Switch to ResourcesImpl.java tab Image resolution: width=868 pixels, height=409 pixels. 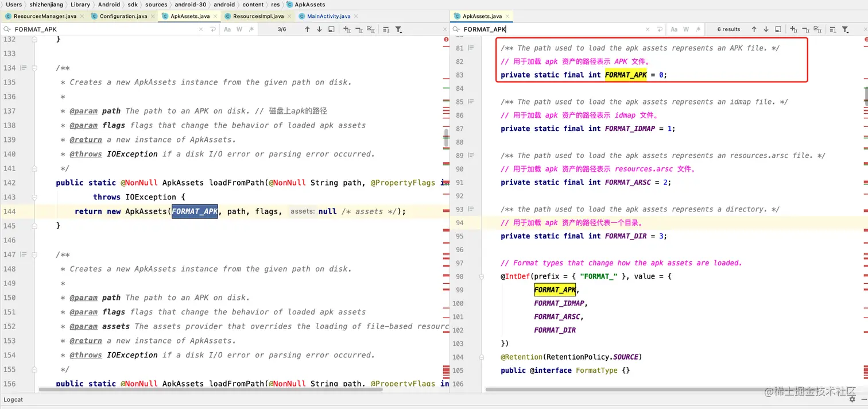(x=258, y=16)
